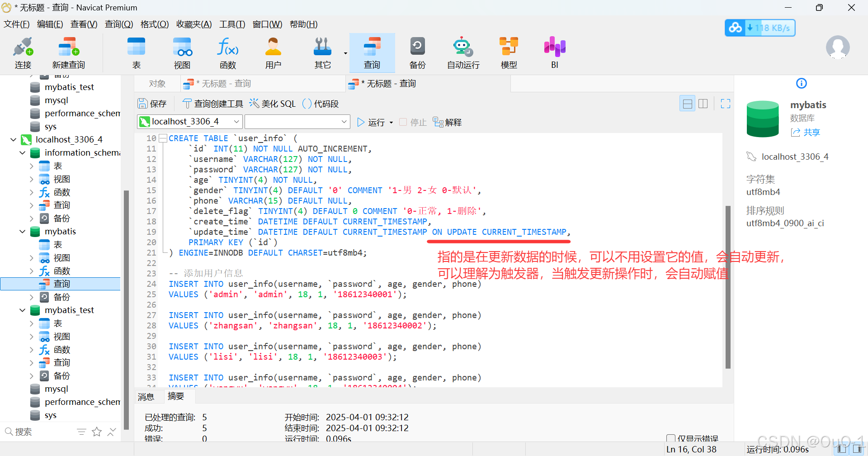868x456 pixels.
Task: Toggle right panel visibility in status bar
Action: 857,449
